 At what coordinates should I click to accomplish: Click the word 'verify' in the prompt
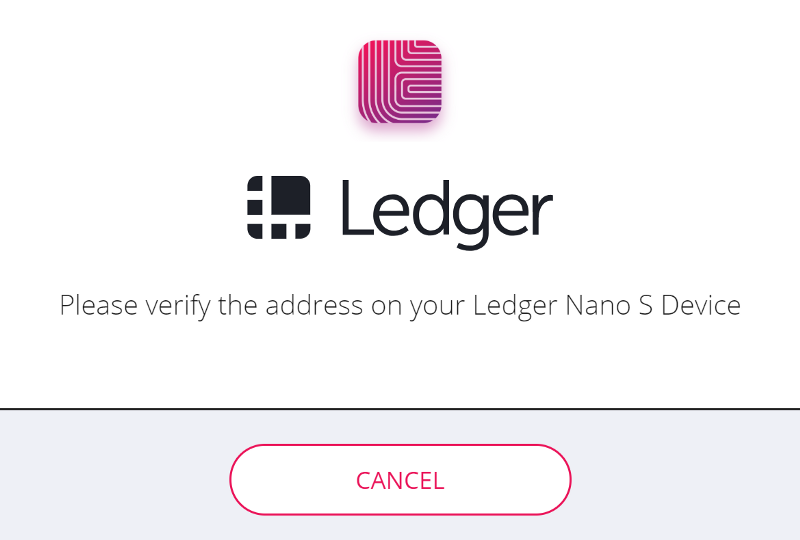(x=178, y=307)
